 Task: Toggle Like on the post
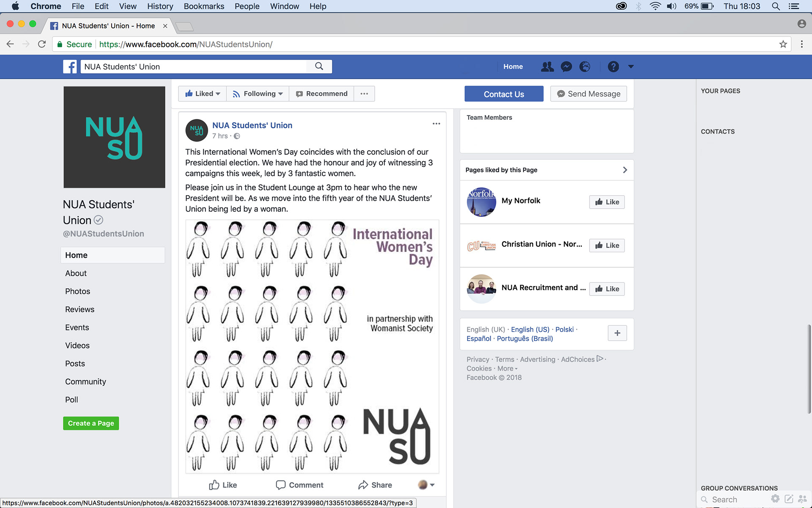pos(223,485)
